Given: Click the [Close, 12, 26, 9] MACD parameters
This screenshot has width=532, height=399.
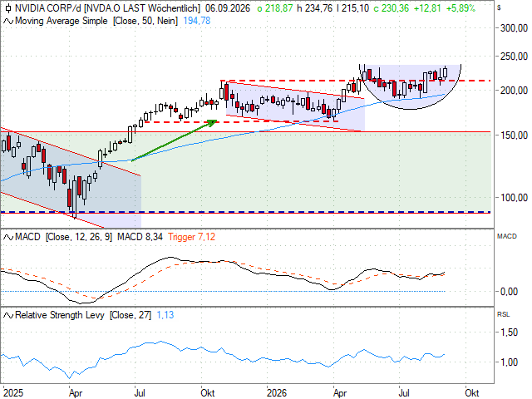Looking at the screenshot, I should coord(79,237).
